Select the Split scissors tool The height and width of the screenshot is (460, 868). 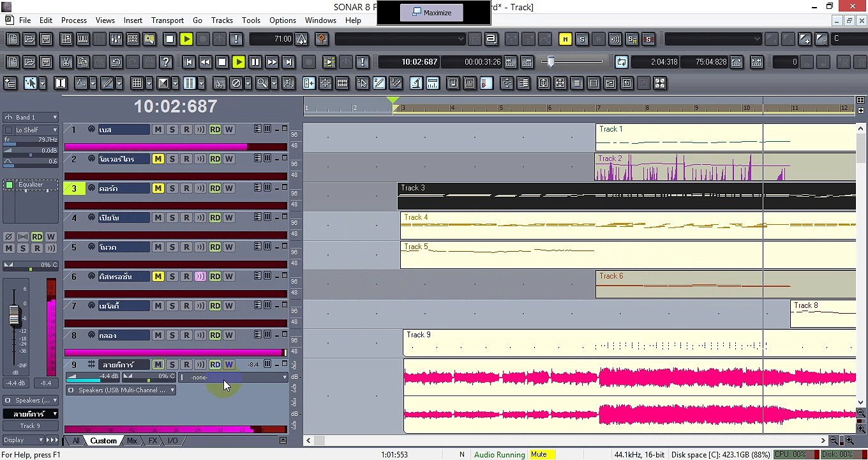pyautogui.click(x=220, y=83)
